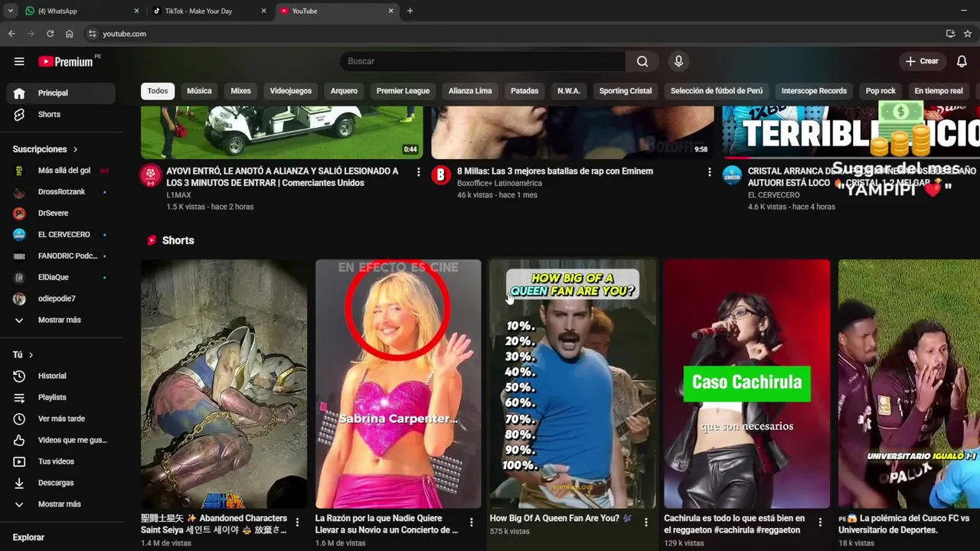
Task: Select the Mixes filter chip
Action: click(240, 91)
